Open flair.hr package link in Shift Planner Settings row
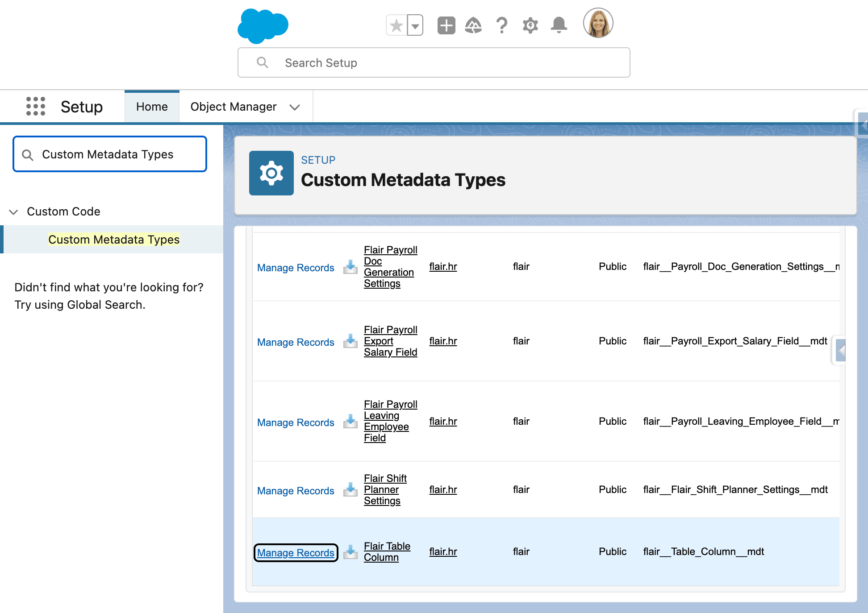This screenshot has height=613, width=868. (x=443, y=489)
